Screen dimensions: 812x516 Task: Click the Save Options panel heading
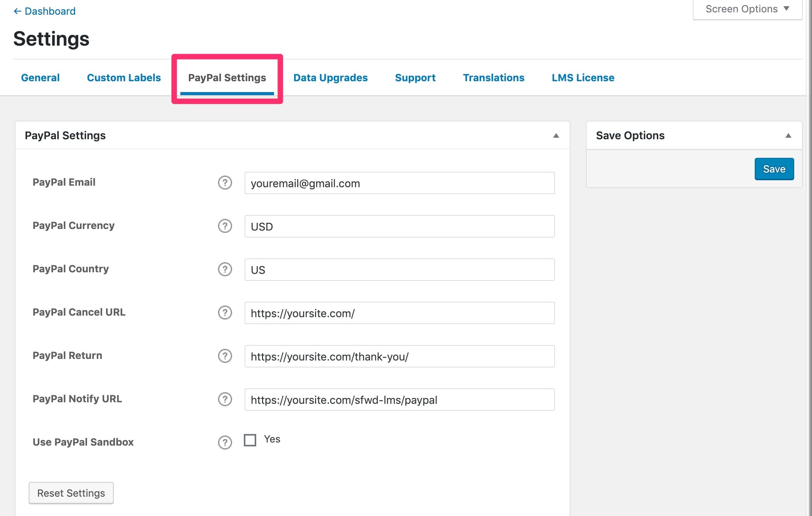pyautogui.click(x=630, y=135)
